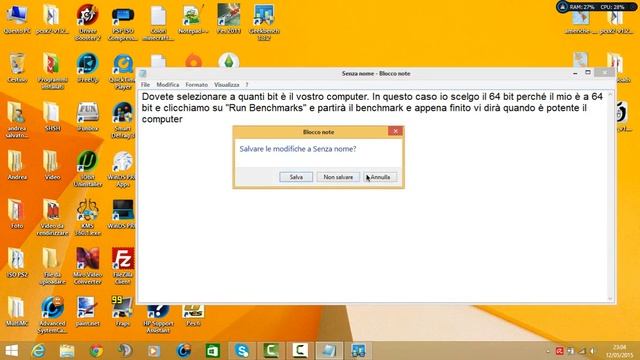Click the Windows Start button

click(x=12, y=351)
